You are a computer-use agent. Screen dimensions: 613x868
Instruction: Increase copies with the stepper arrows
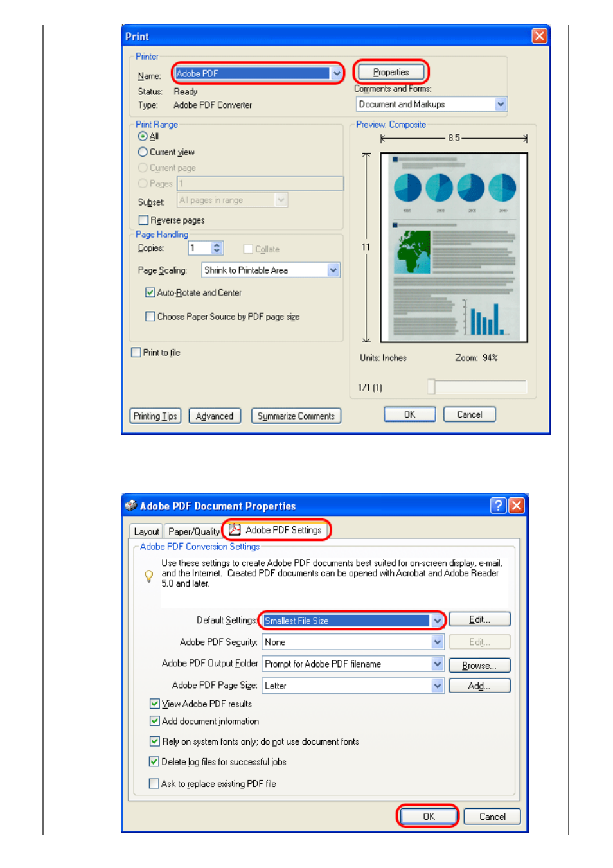(x=217, y=245)
